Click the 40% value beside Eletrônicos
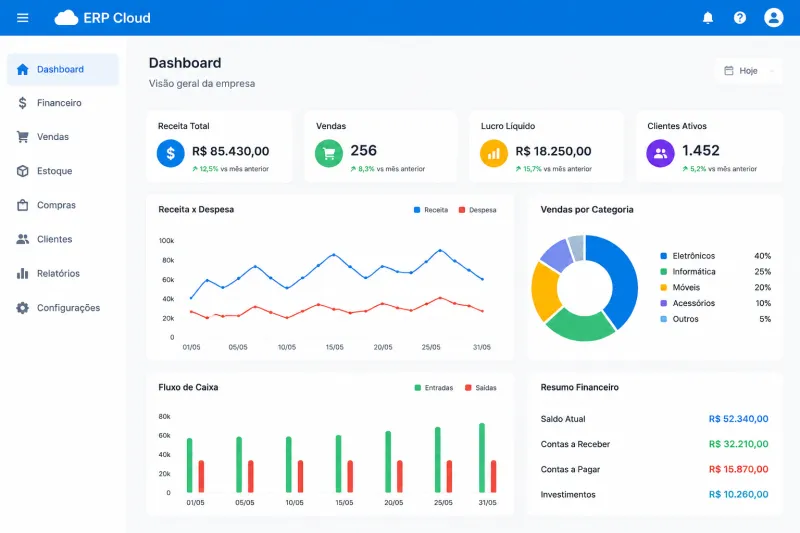 point(763,256)
